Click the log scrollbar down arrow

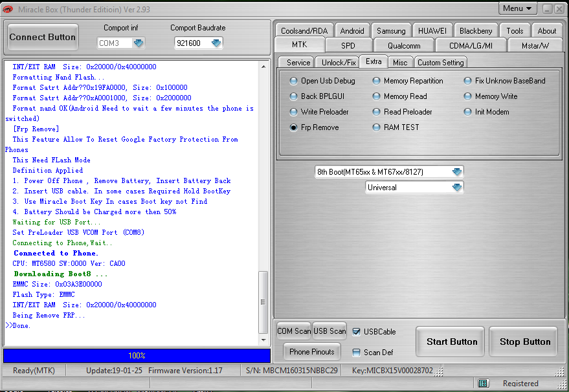coord(263,340)
